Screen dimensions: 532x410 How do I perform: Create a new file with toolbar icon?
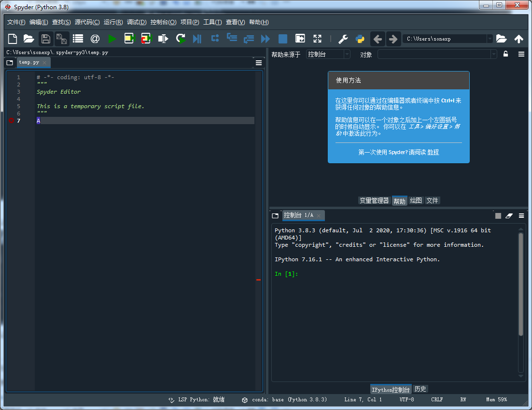[12, 39]
